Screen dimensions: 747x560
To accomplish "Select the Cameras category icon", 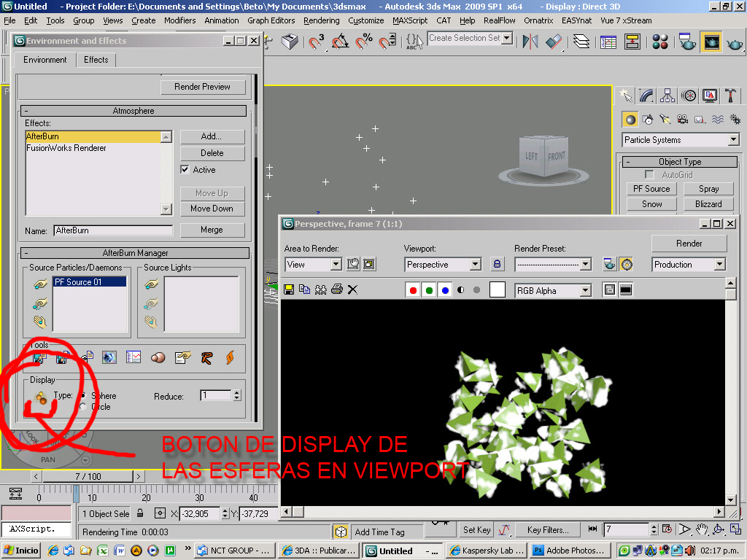I will tap(683, 120).
